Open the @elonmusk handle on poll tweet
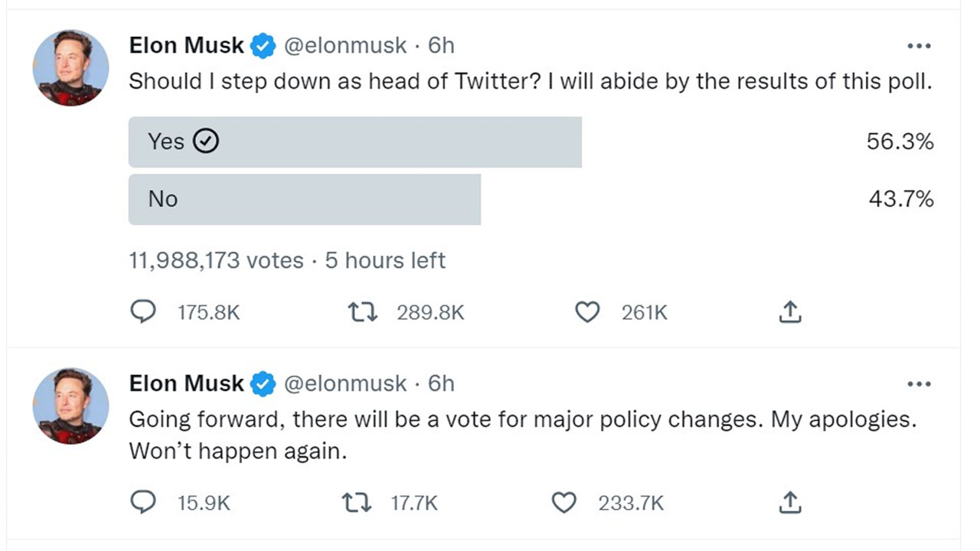This screenshot has height=551, width=980. point(345,46)
